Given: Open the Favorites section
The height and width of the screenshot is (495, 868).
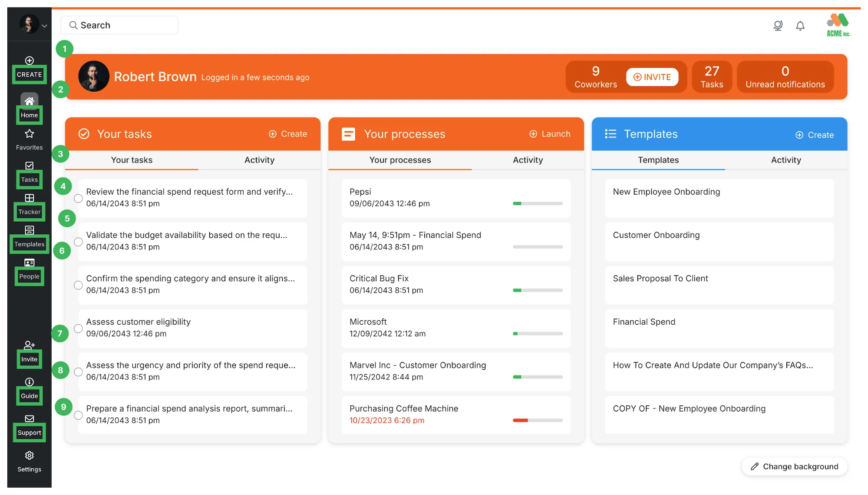Looking at the screenshot, I should (29, 139).
